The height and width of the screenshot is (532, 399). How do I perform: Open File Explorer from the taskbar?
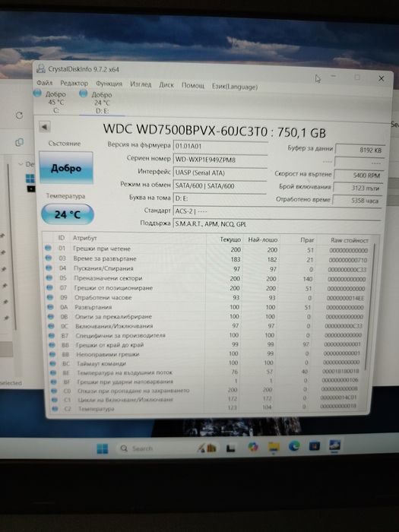click(274, 448)
